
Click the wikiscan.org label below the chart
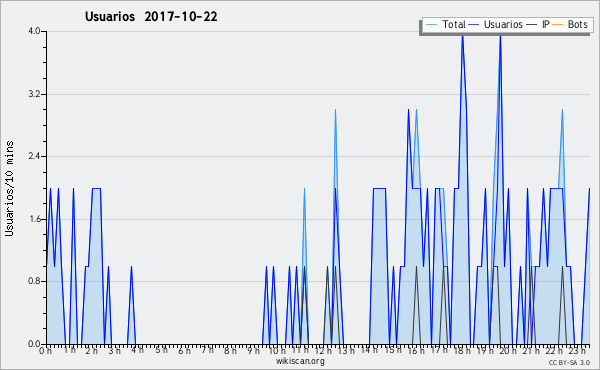pyautogui.click(x=300, y=361)
